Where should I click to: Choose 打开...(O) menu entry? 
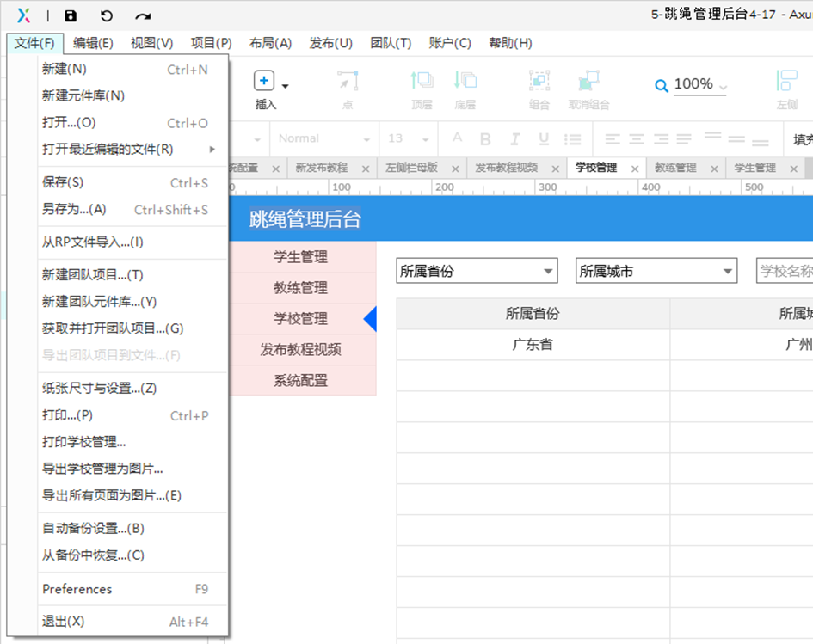132,123
